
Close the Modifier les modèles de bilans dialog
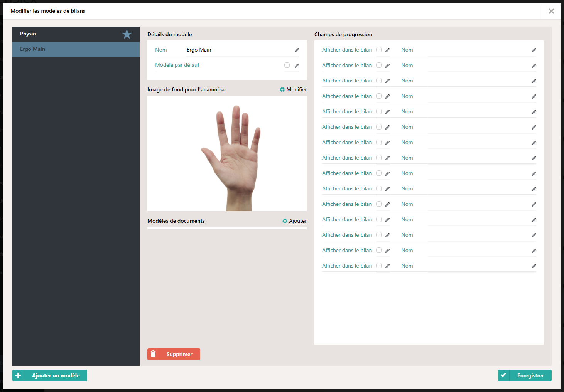551,11
